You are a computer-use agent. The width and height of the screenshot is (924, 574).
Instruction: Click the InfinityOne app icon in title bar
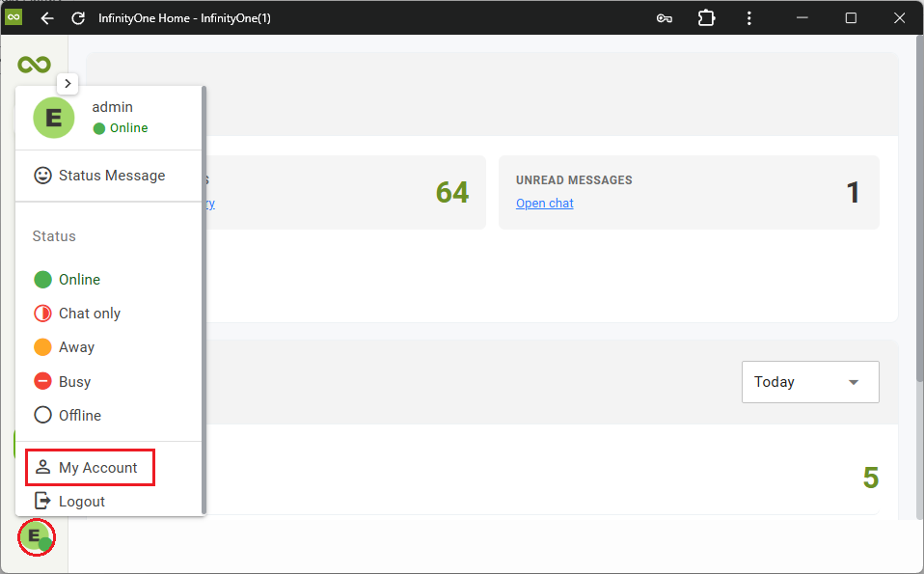point(13,17)
